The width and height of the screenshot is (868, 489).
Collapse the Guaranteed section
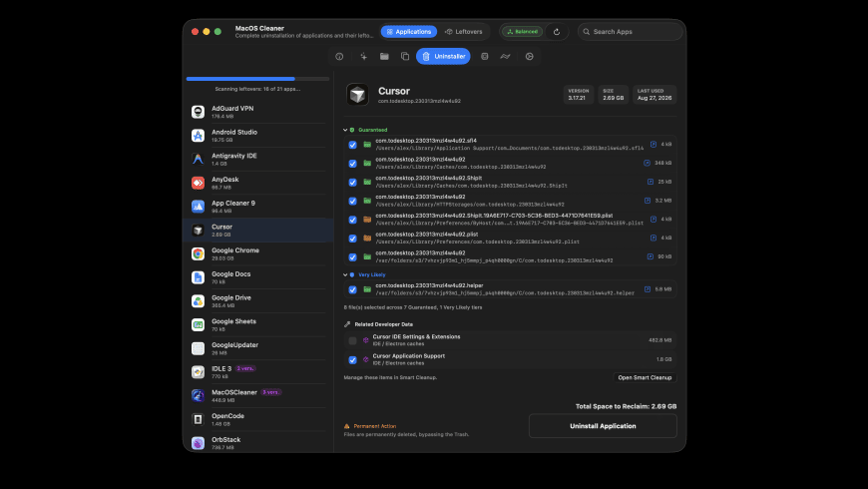[x=345, y=130]
